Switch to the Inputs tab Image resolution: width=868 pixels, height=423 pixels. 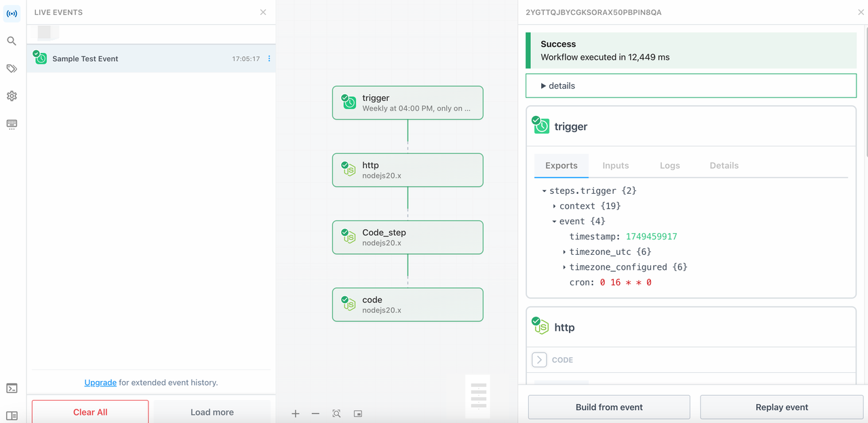click(x=615, y=165)
